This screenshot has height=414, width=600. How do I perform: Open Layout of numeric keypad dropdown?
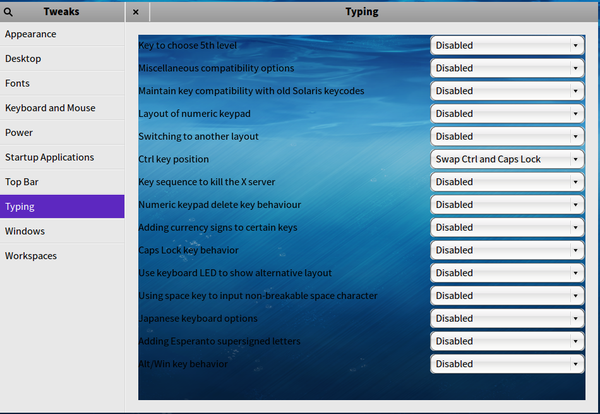pyautogui.click(x=507, y=114)
